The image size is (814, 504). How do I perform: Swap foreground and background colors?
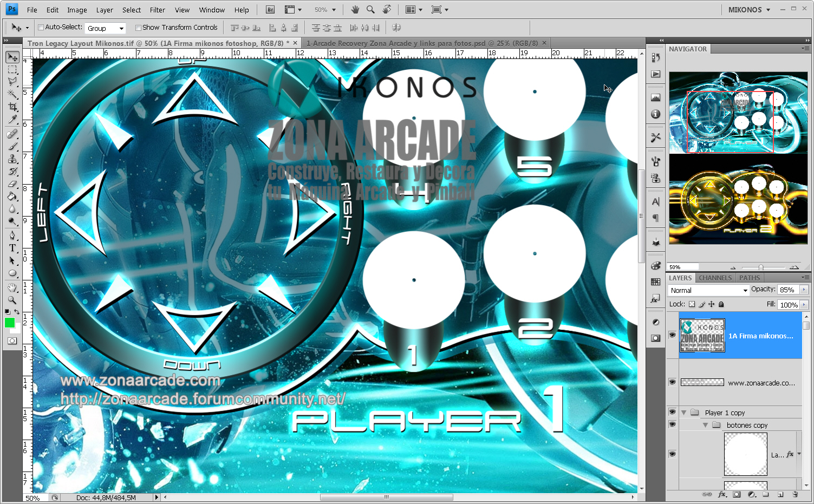[x=17, y=312]
